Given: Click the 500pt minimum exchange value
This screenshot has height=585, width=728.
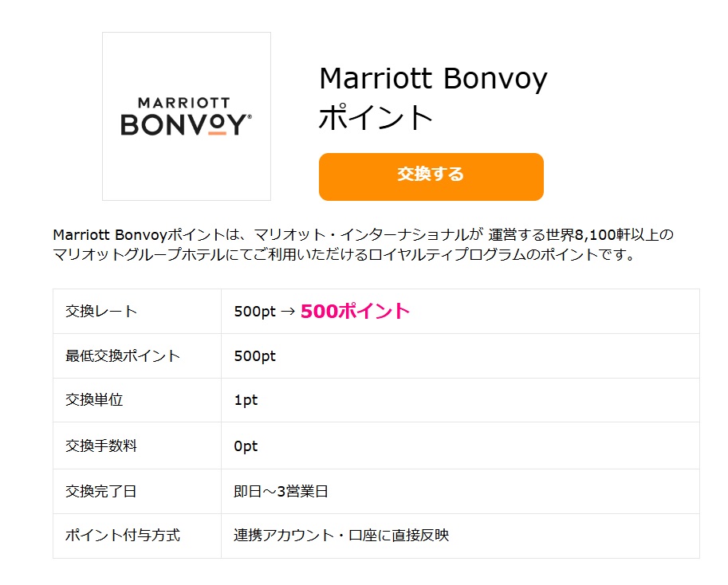Looking at the screenshot, I should (x=255, y=355).
